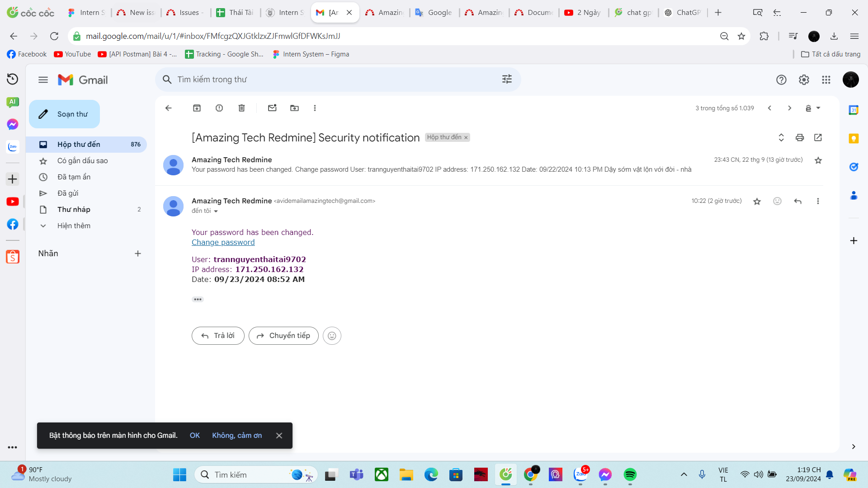The height and width of the screenshot is (488, 868).
Task: Click the 'Change password' link
Action: point(223,242)
